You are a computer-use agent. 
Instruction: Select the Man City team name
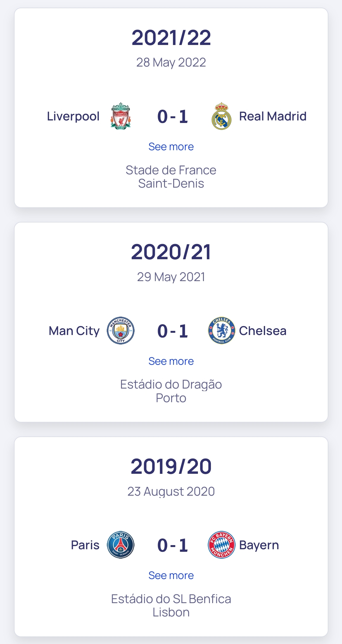[74, 331]
